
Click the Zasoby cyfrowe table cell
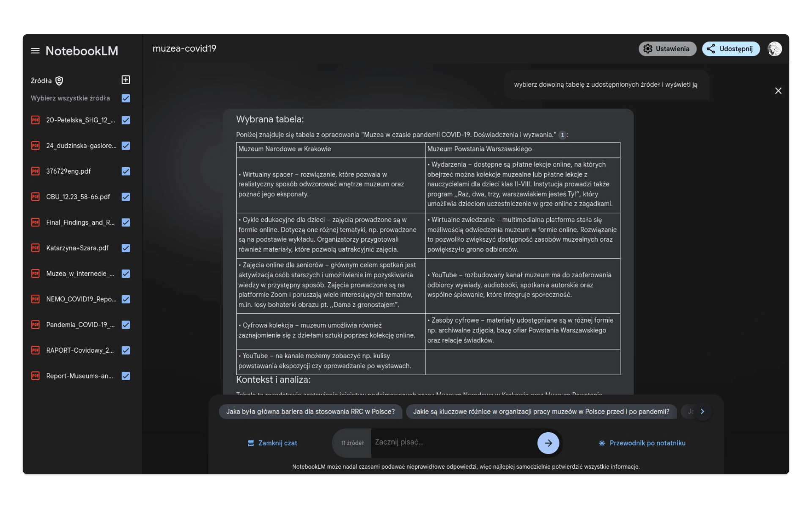pos(523,331)
